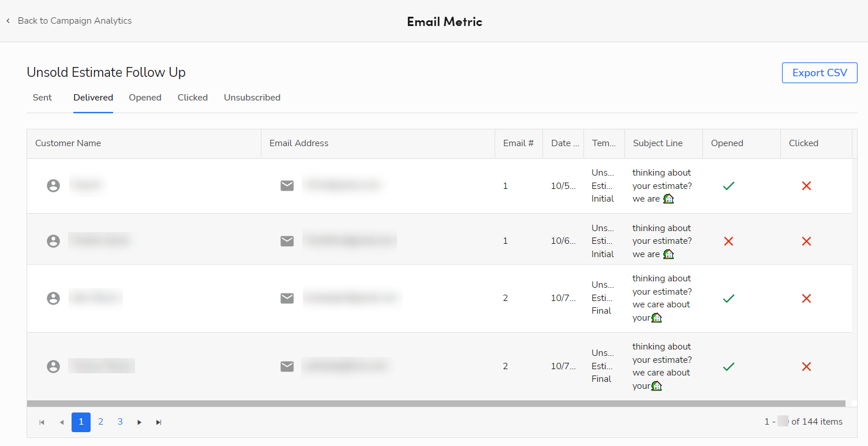Click the green Opened checkmark in row one
The height and width of the screenshot is (446, 868).
coord(728,185)
